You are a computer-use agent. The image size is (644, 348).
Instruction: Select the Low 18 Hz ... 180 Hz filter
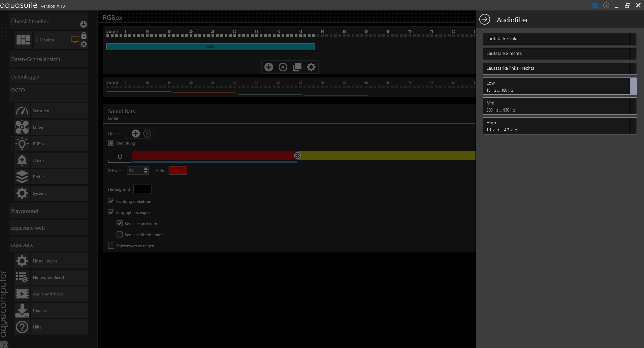tap(559, 86)
